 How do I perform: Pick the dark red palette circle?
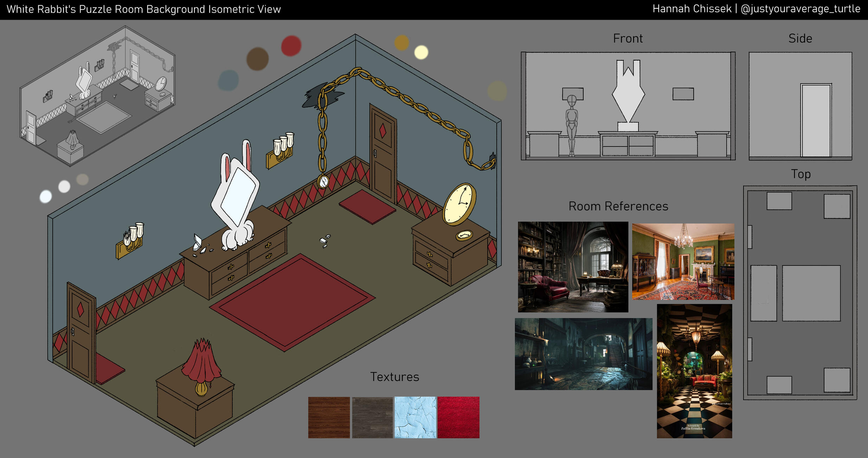pos(291,46)
